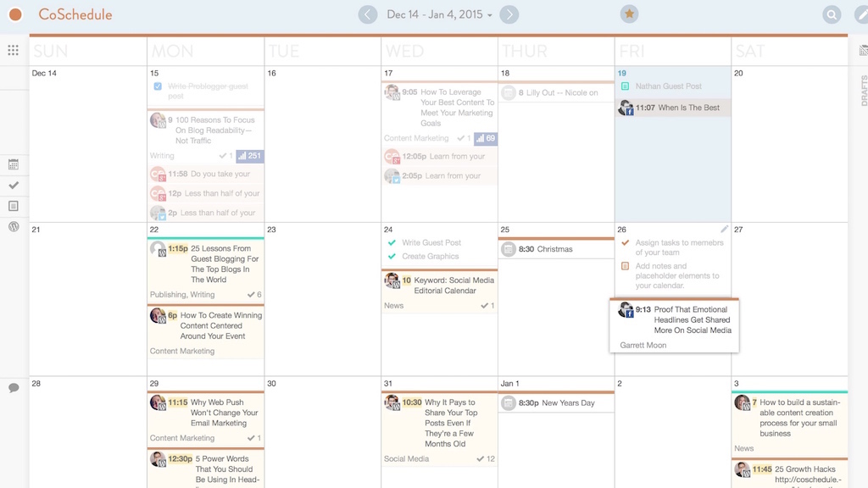Open the 69 analytics badge
The width and height of the screenshot is (868, 488).
486,138
